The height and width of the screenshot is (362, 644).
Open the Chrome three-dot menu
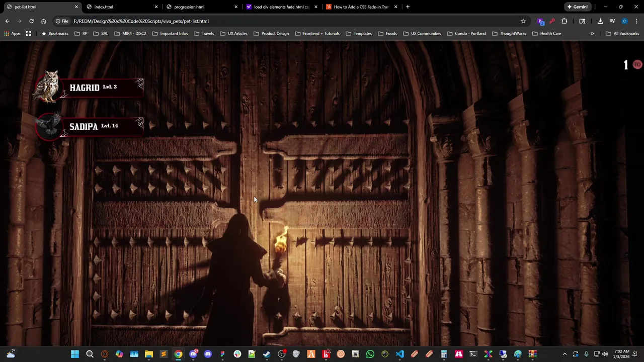(x=636, y=21)
